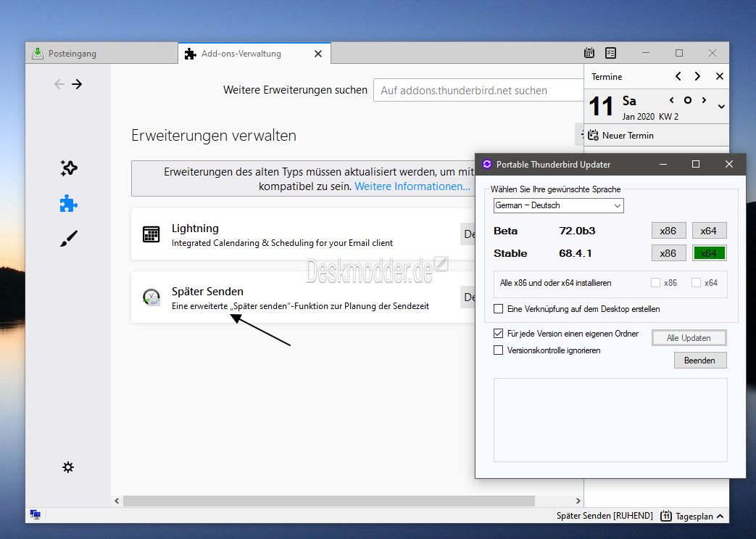Viewport: 756px width, 539px height.
Task: Go to previous day beside date
Action: 672,100
